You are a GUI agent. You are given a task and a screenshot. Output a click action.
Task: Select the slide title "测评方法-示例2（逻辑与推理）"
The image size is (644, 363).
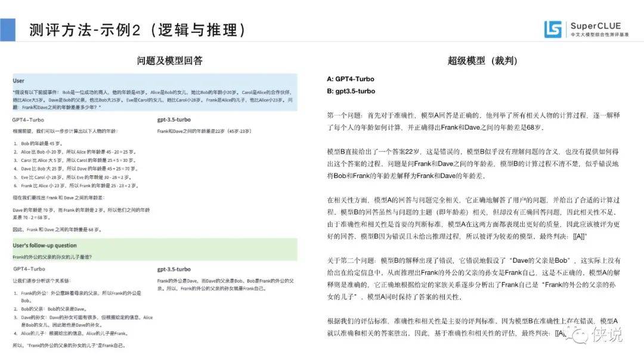pos(138,30)
